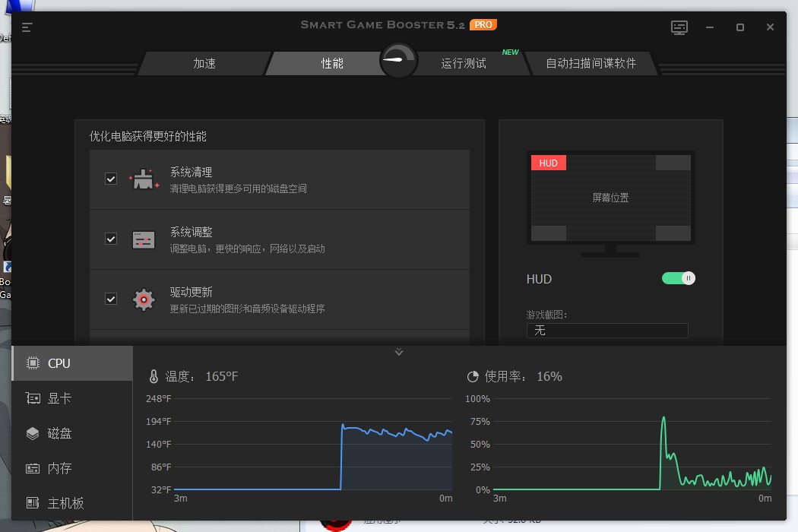Switch to the 加速 tab
Screen dimensions: 798x532
[x=204, y=63]
